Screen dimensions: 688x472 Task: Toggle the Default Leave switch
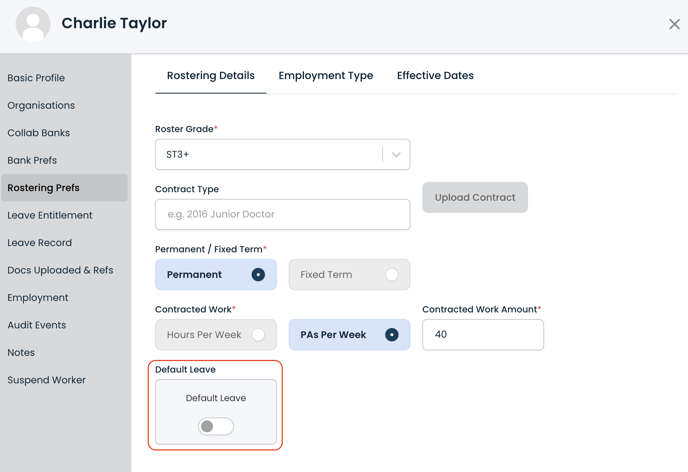pos(215,426)
